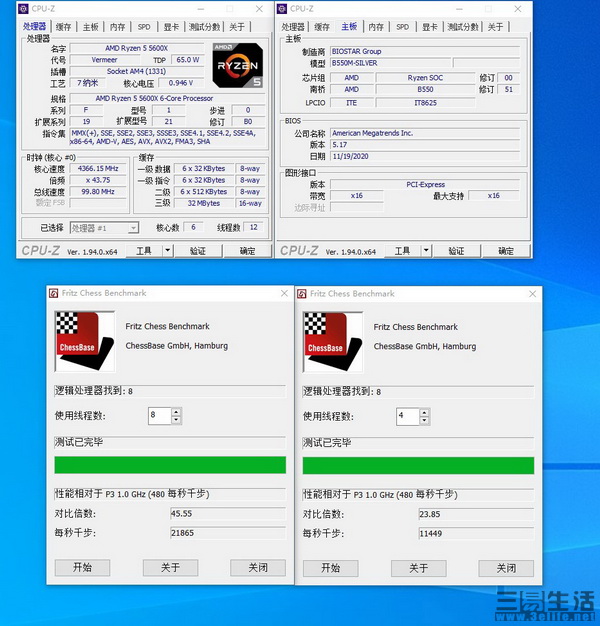This screenshot has width=600, height=626.
Task: Click the 45.55 relative speed value
Action: [228, 513]
